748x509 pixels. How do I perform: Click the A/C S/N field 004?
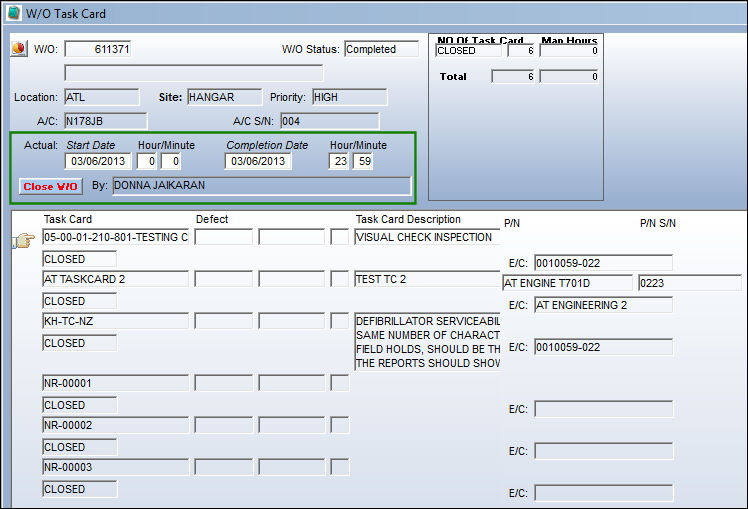(330, 121)
